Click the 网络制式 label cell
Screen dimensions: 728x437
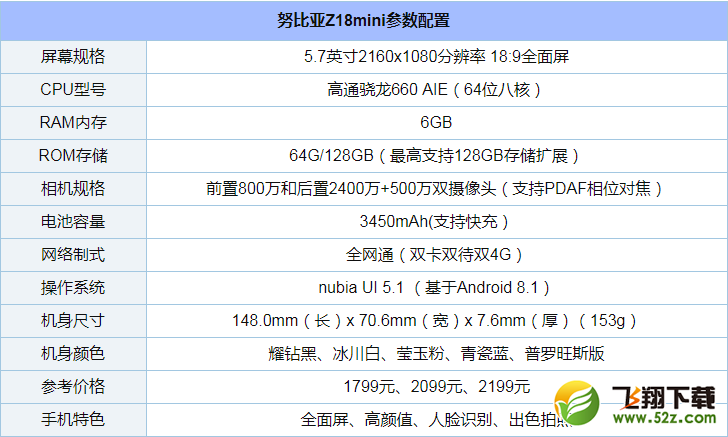[x=73, y=254]
